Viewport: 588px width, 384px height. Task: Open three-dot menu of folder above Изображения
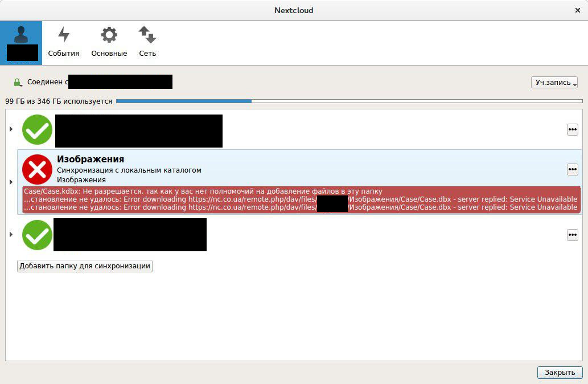tap(572, 130)
